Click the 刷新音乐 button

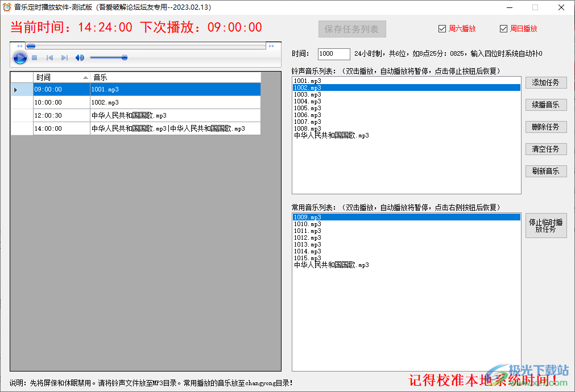pyautogui.click(x=545, y=171)
